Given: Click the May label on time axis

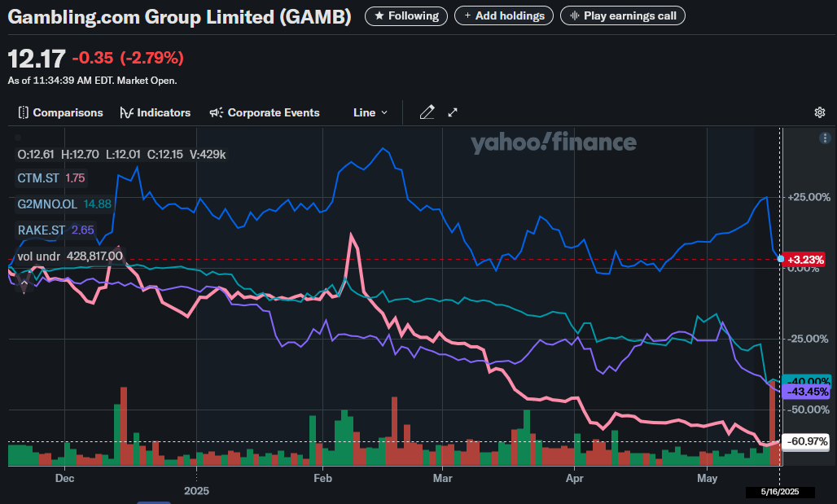Looking at the screenshot, I should coord(708,479).
